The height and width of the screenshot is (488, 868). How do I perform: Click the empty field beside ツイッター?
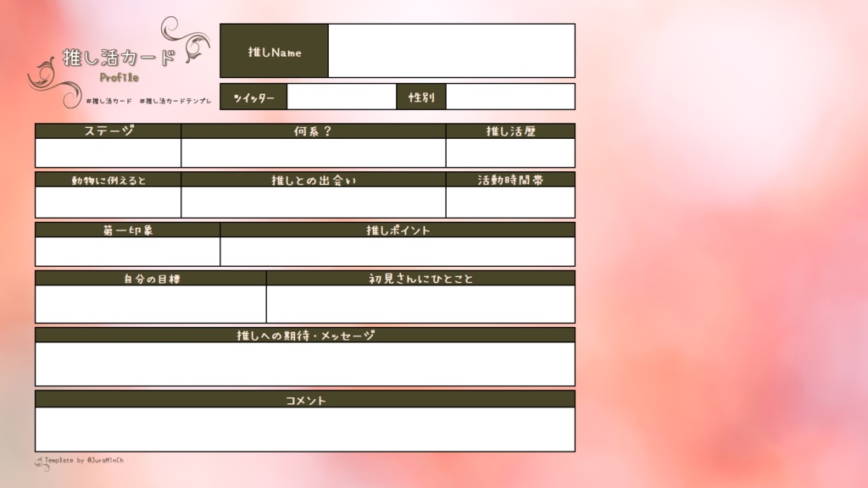click(342, 97)
